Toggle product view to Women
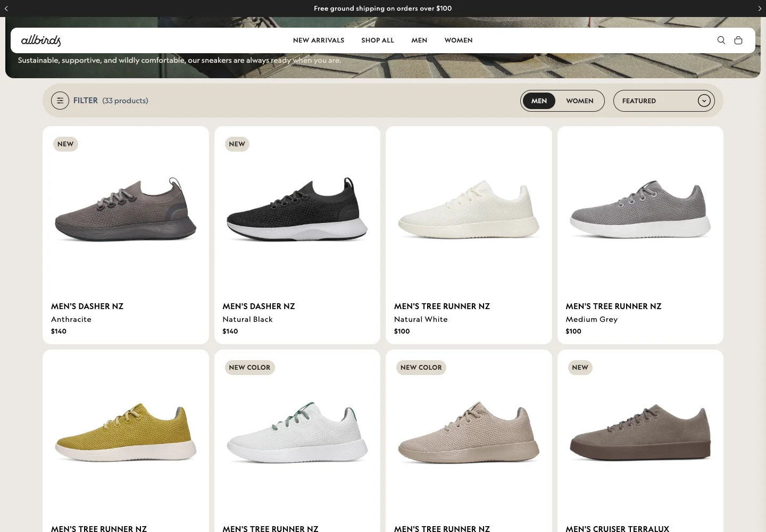This screenshot has height=532, width=766. pos(580,101)
